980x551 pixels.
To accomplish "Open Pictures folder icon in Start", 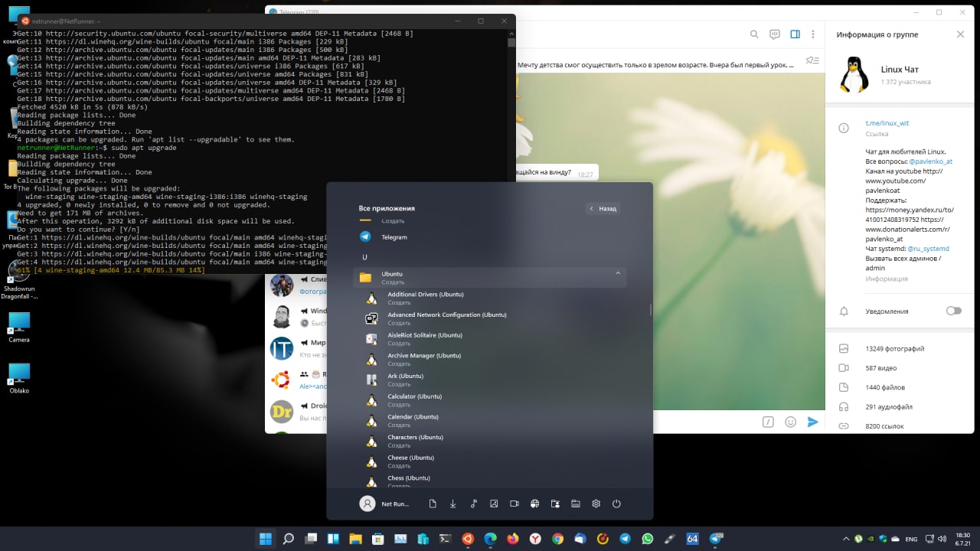I will (494, 504).
